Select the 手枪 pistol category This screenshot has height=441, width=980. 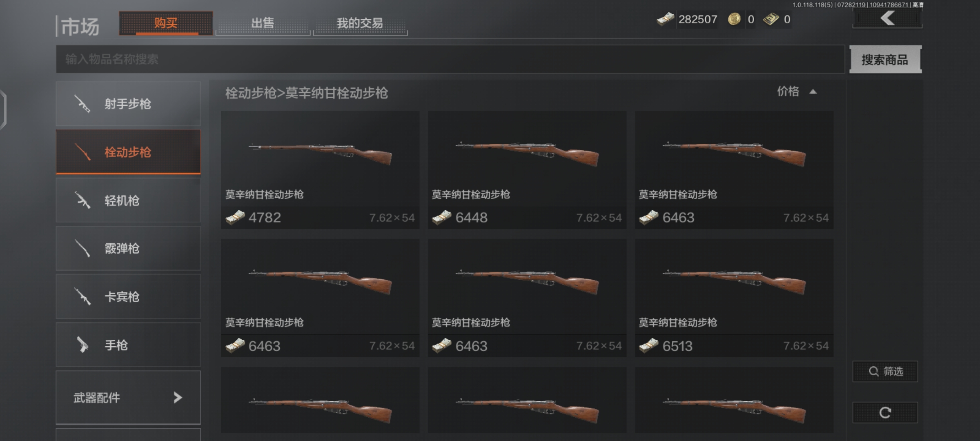click(128, 345)
